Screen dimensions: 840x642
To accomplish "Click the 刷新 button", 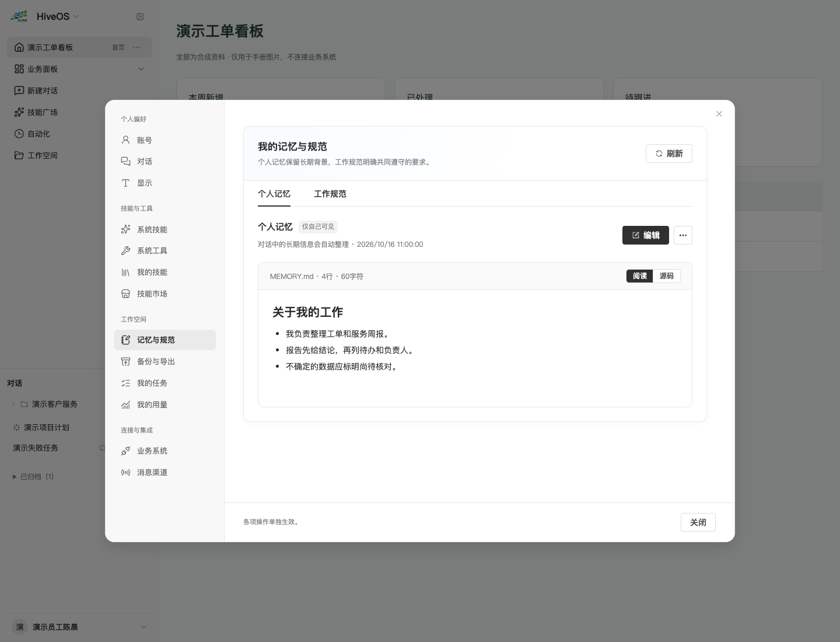I will (x=669, y=153).
